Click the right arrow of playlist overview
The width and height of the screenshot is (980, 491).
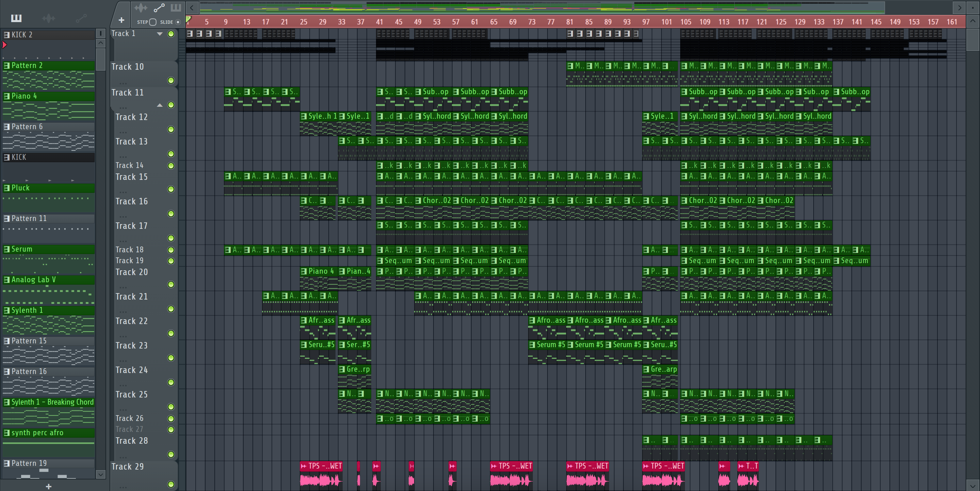(x=960, y=7)
